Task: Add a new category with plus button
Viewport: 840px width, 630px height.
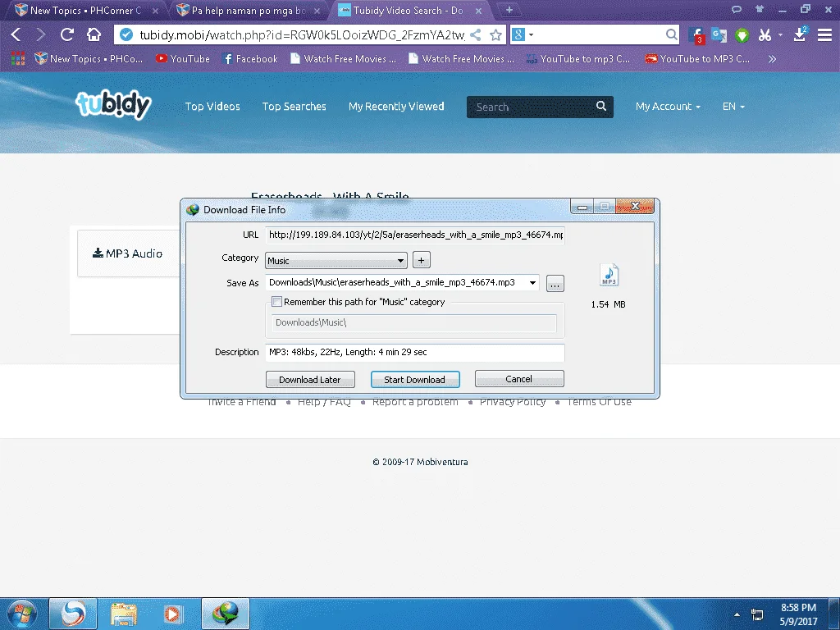Action: pos(421,260)
